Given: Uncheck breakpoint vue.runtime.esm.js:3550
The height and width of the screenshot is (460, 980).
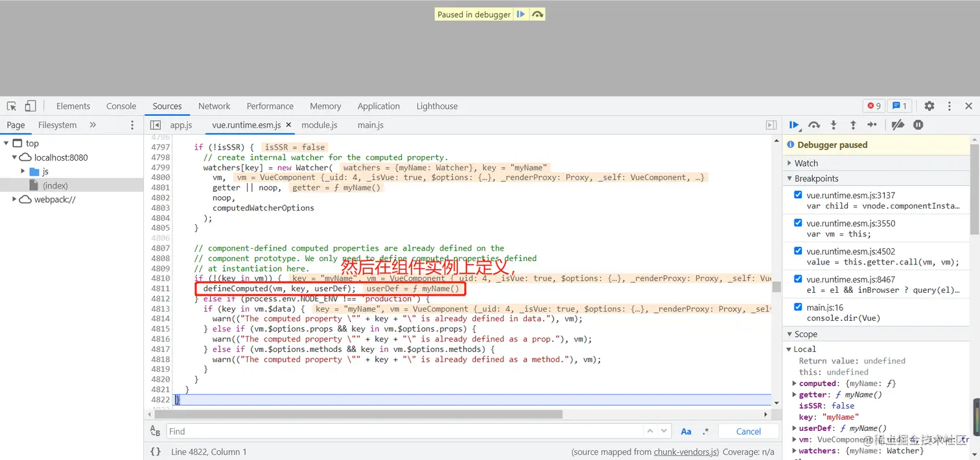Looking at the screenshot, I should click(798, 222).
